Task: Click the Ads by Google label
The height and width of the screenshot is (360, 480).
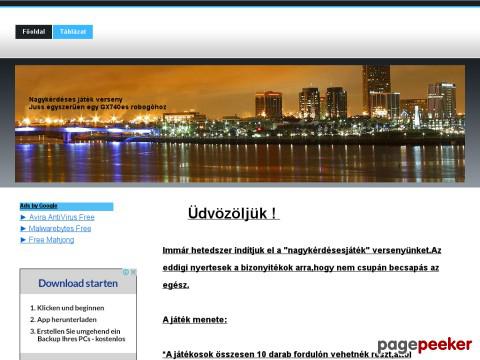Action: coord(39,206)
